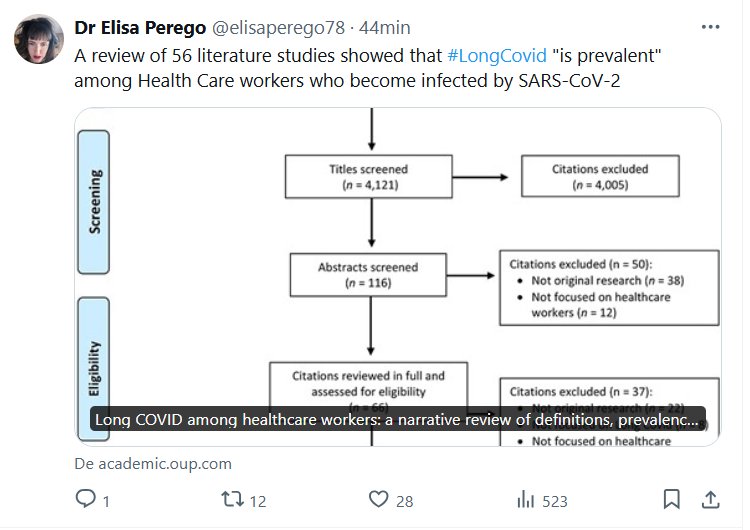Open the flowchart preview image
This screenshot has height=530, width=750.
[x=398, y=250]
